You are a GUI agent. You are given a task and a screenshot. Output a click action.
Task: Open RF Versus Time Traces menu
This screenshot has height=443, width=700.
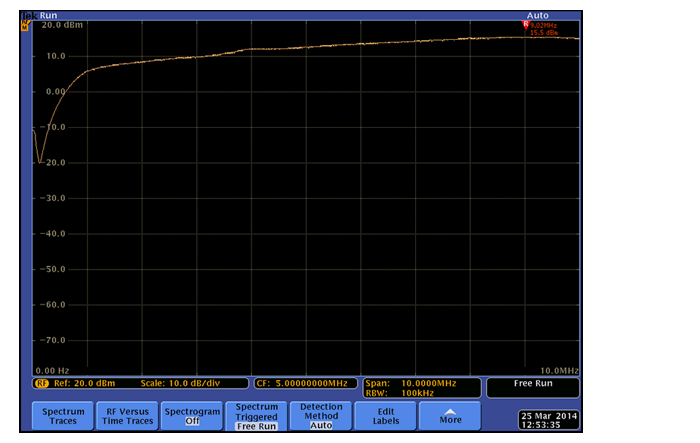coord(127,416)
